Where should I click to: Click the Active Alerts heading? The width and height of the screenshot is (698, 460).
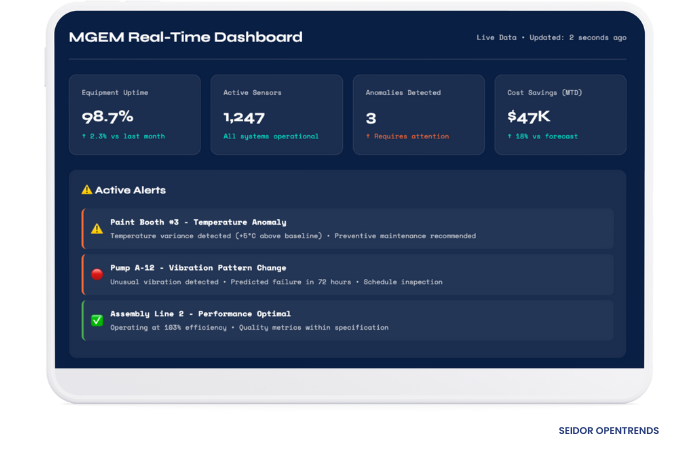click(x=130, y=190)
